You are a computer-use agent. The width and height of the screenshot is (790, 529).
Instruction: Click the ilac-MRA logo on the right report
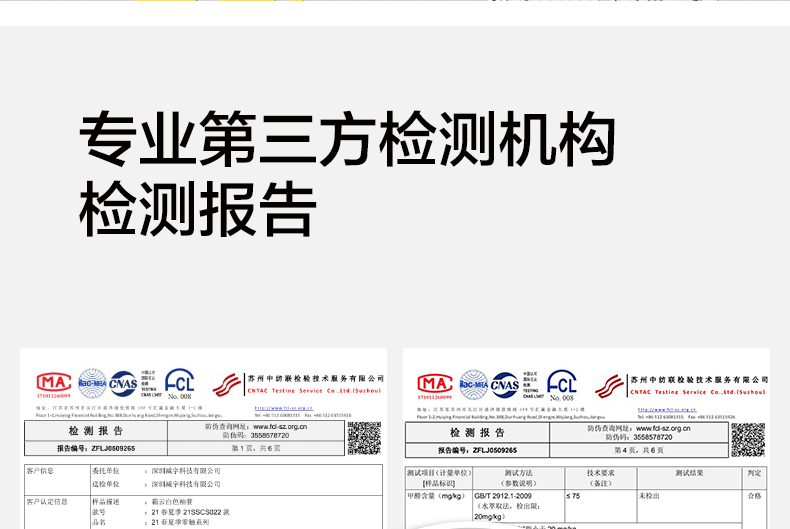click(x=473, y=384)
